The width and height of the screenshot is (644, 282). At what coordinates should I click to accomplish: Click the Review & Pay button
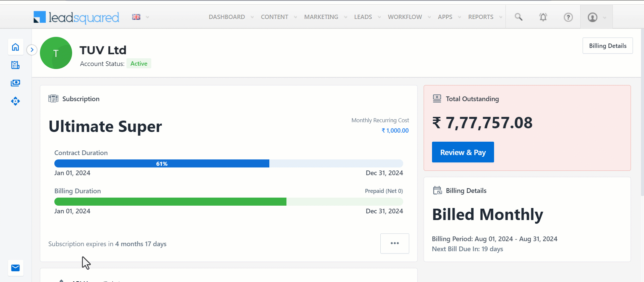(463, 152)
